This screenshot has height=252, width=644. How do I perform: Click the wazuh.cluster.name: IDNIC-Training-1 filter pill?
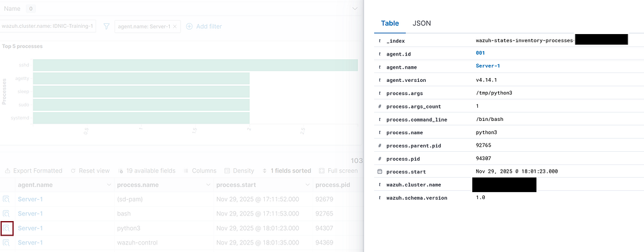click(x=48, y=26)
